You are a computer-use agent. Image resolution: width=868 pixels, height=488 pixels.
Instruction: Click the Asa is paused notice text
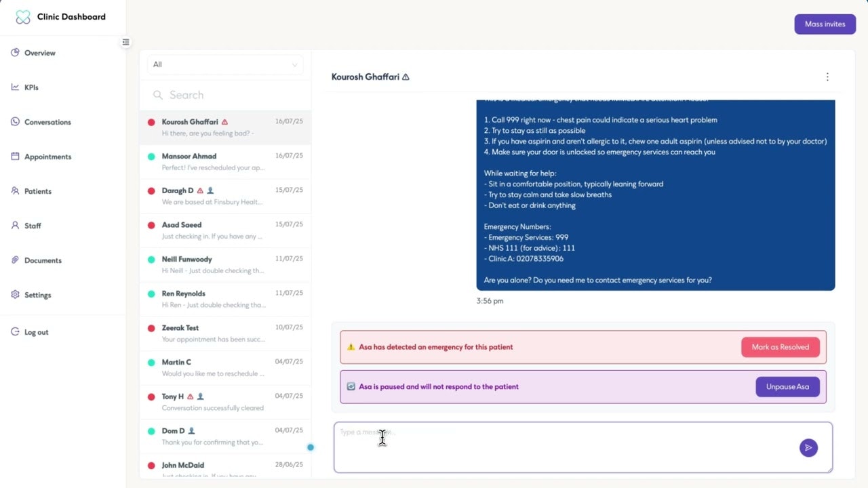pyautogui.click(x=439, y=386)
